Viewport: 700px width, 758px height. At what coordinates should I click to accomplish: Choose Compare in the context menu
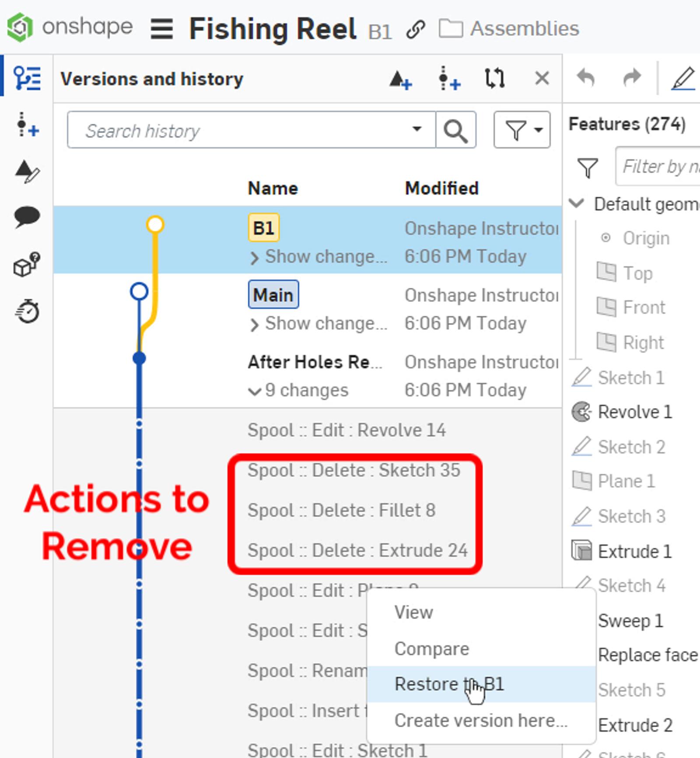[431, 649]
